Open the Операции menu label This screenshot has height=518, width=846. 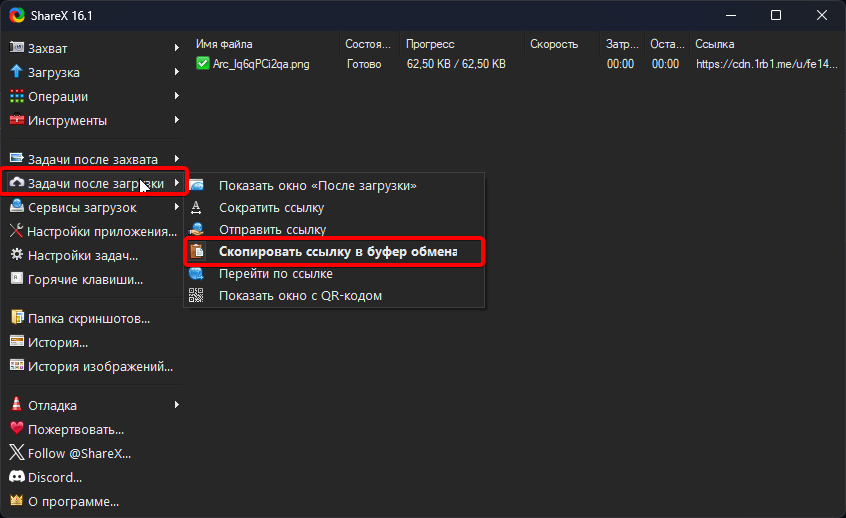click(x=58, y=97)
